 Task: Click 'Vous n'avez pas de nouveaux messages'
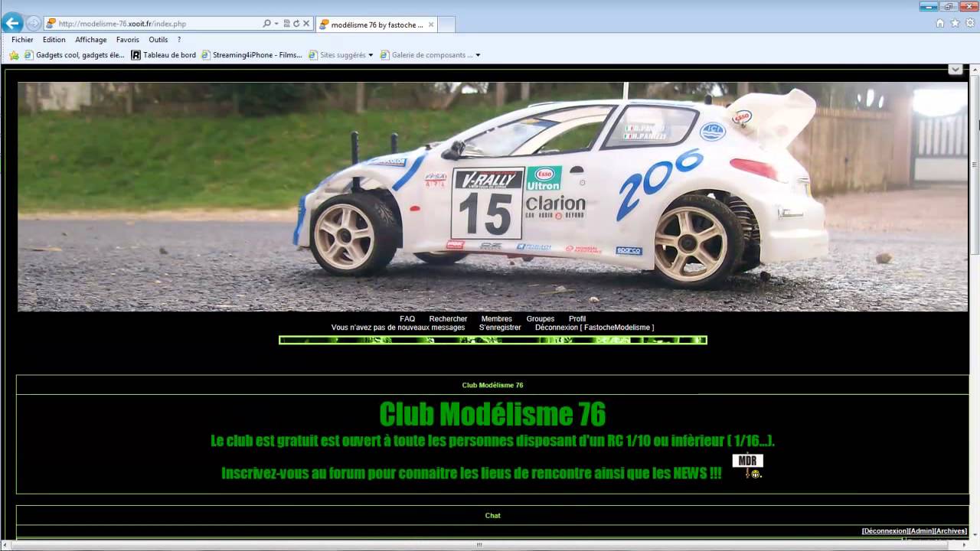coord(398,328)
